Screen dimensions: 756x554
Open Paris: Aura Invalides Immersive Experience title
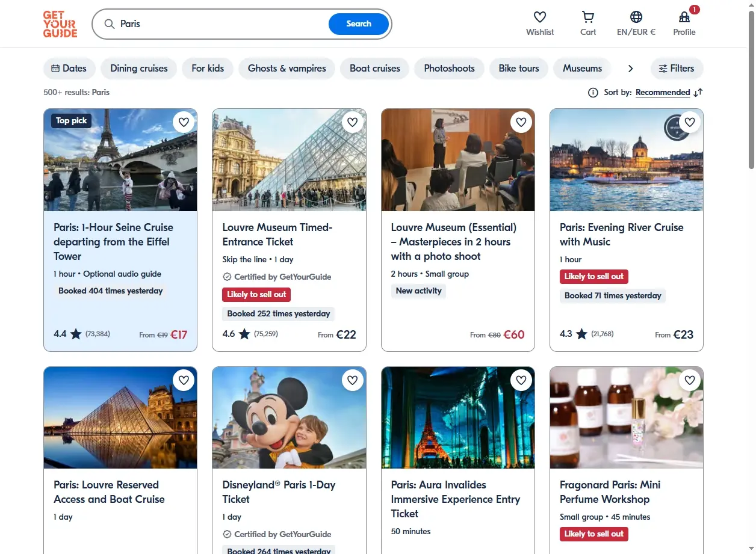pos(456,499)
